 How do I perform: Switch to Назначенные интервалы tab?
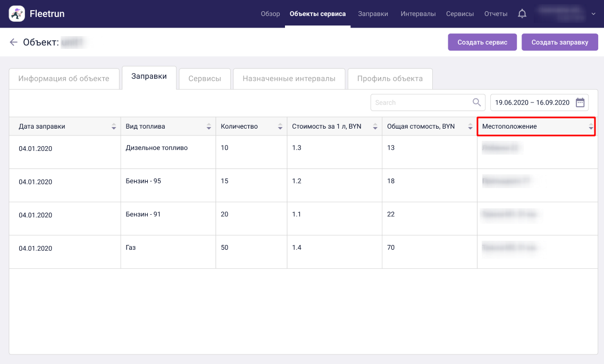[289, 79]
